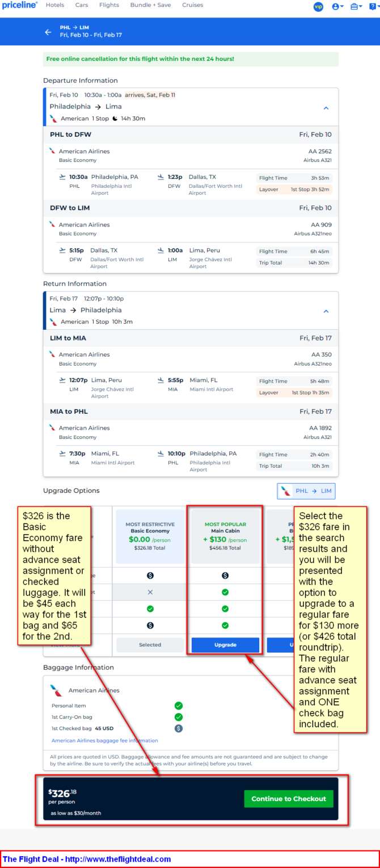Select the Basic Economy fare card
Image resolution: width=380 pixels, height=868 pixels.
(150, 538)
